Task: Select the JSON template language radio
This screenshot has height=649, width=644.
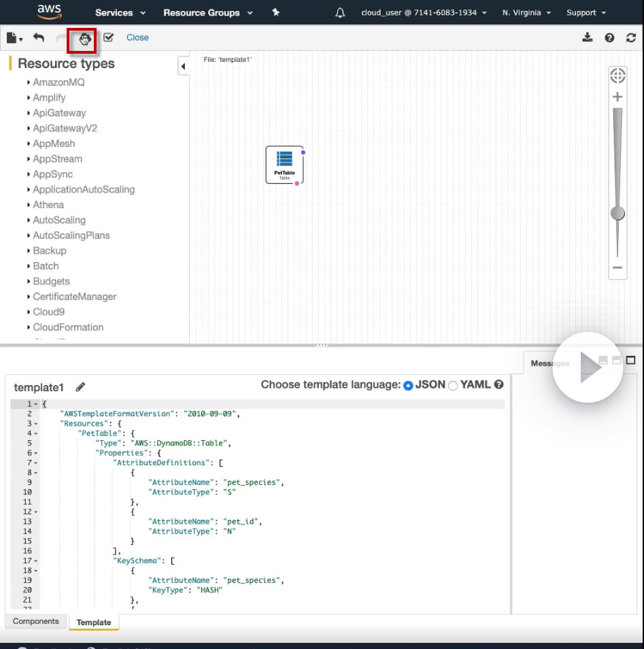Action: 408,385
